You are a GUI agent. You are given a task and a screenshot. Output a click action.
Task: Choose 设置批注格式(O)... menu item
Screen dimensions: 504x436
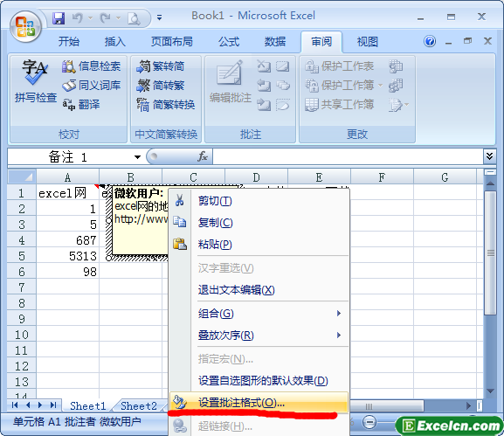pos(259,402)
